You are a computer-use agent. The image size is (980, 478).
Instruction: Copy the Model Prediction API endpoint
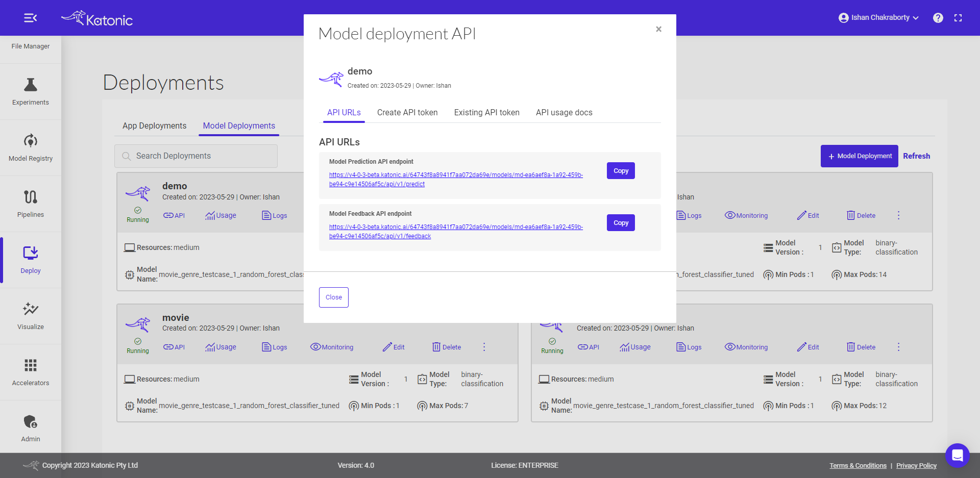[621, 171]
